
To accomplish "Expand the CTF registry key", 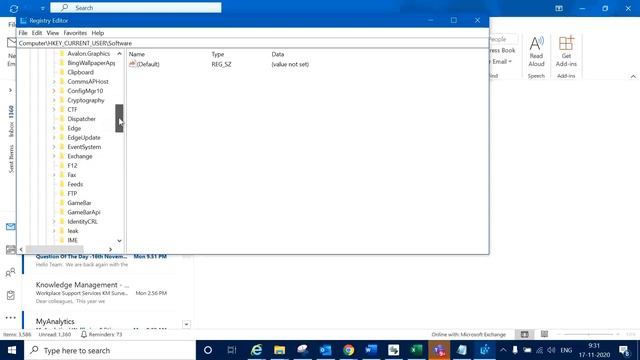I will tap(54, 109).
